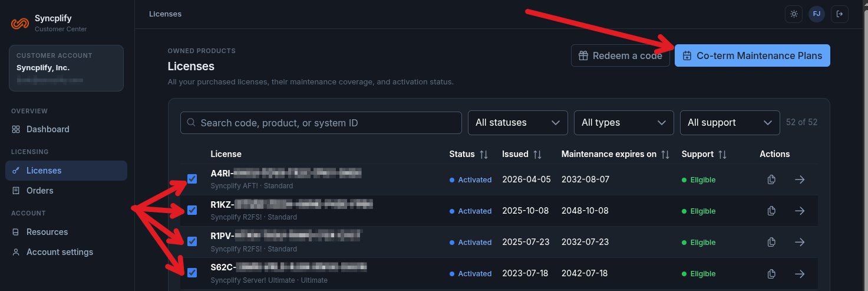The width and height of the screenshot is (868, 291).
Task: Sort by the Issued column arrows
Action: pyautogui.click(x=537, y=154)
